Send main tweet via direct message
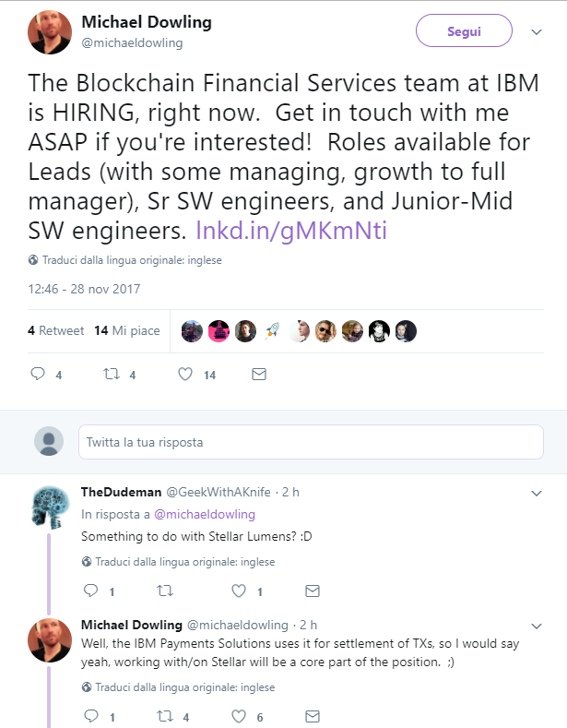The height and width of the screenshot is (728, 567). coord(259,375)
